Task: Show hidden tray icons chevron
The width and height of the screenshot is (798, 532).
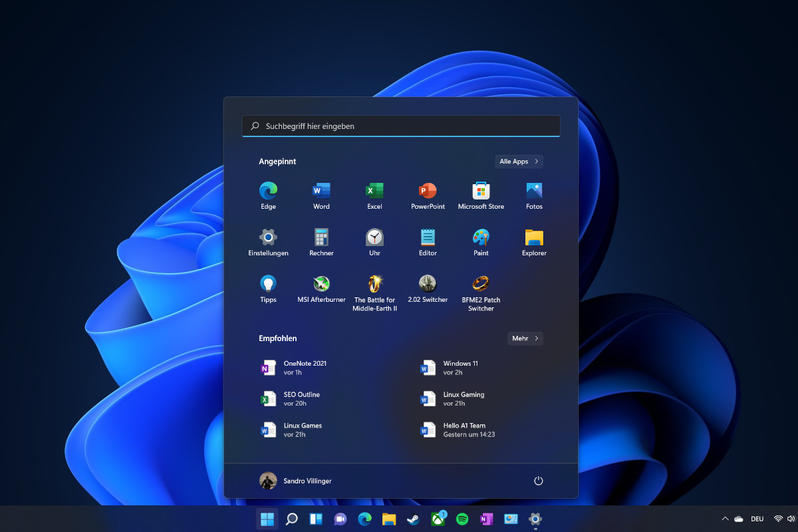Action: 725,519
